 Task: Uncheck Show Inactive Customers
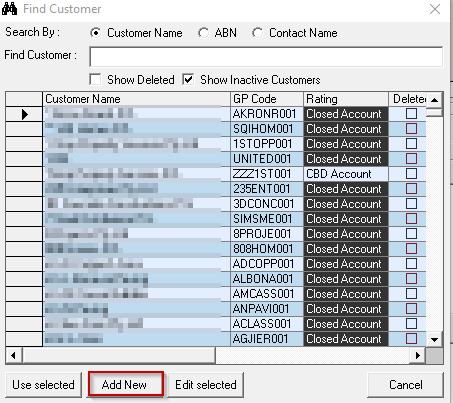[188, 80]
